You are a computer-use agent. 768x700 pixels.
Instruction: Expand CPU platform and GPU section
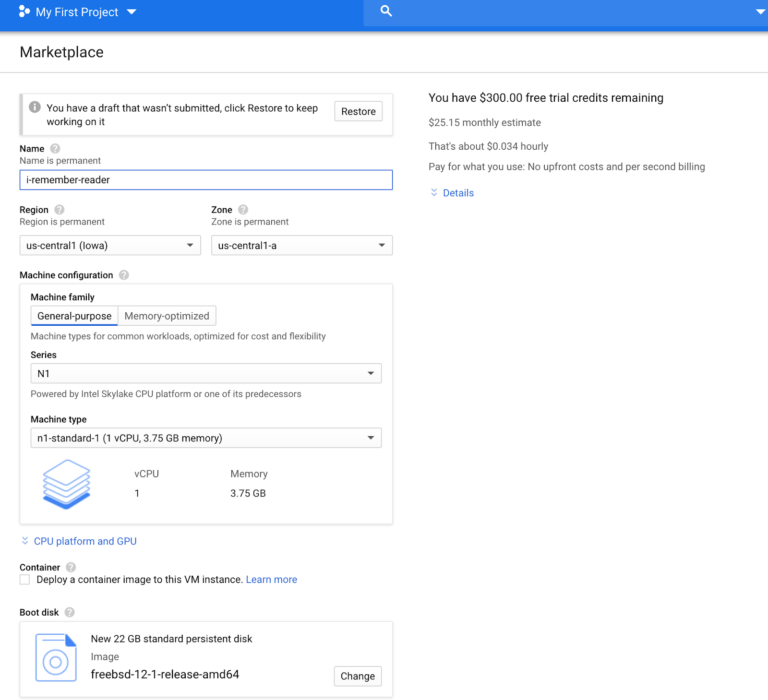pos(79,541)
